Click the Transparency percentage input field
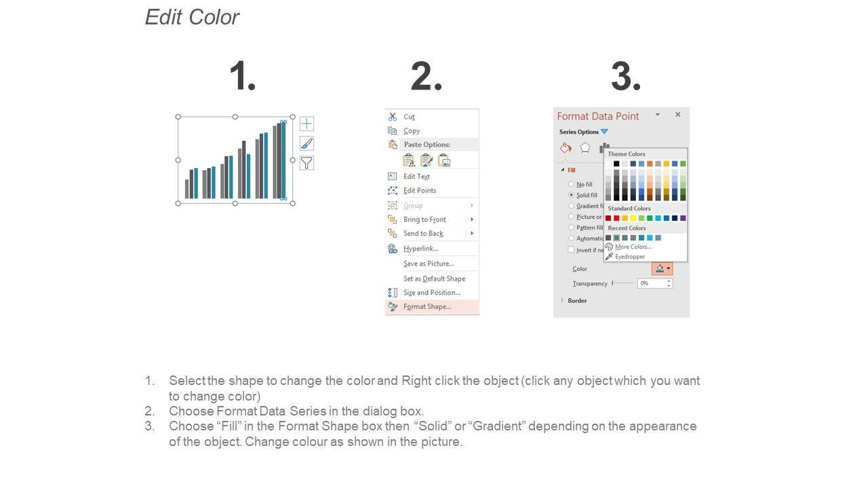 pos(652,283)
